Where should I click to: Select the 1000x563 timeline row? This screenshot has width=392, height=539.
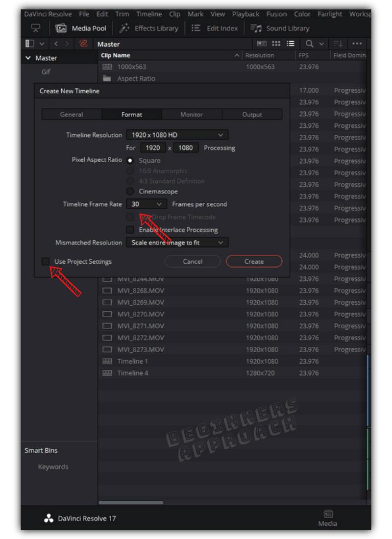(x=232, y=67)
